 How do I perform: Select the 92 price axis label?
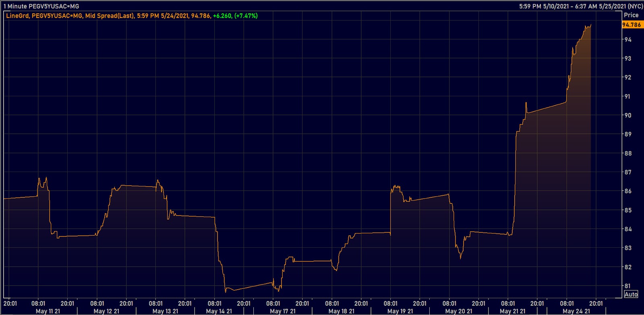(628, 77)
